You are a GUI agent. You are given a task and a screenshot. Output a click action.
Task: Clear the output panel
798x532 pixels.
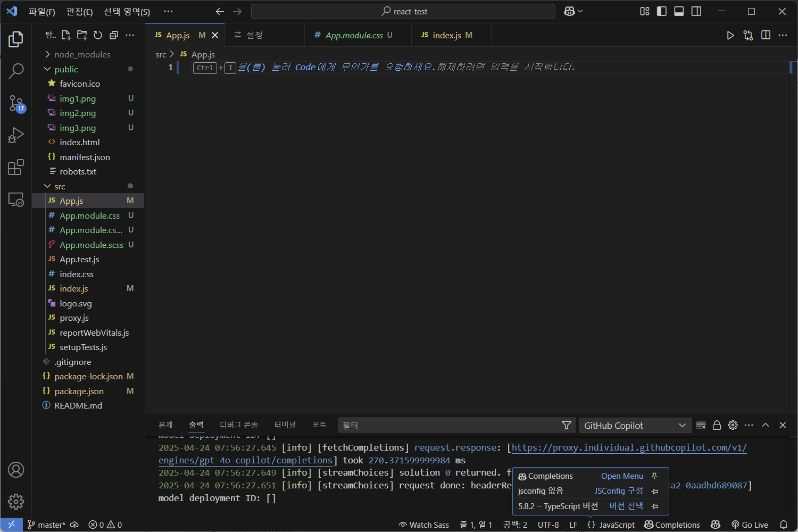(701, 425)
